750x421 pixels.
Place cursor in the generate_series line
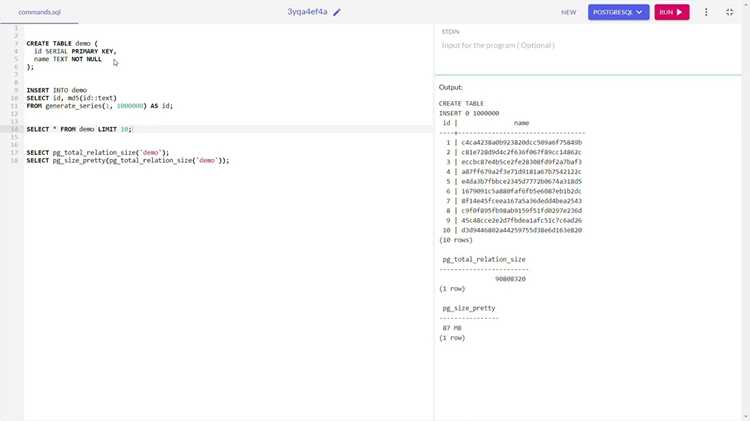[99, 106]
